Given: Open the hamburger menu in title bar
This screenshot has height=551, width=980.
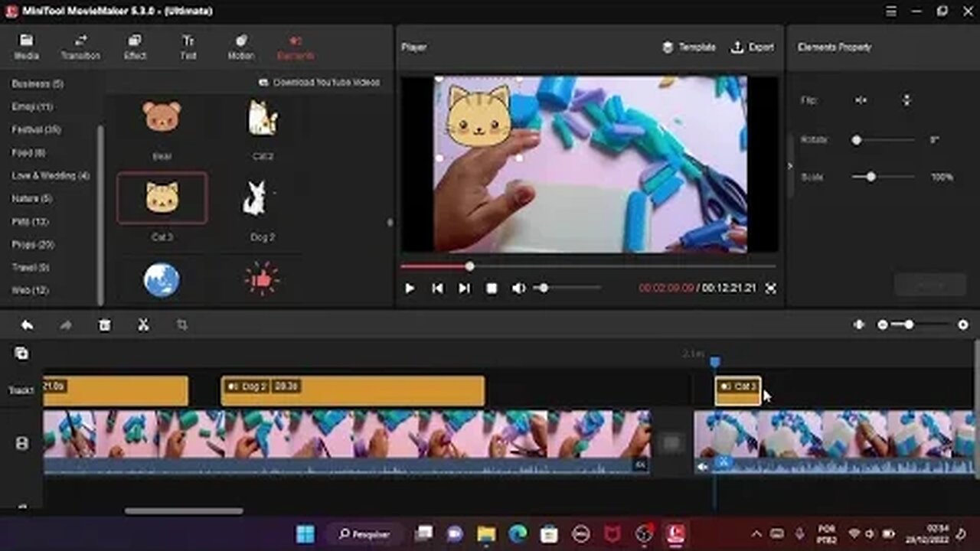Looking at the screenshot, I should [x=891, y=11].
